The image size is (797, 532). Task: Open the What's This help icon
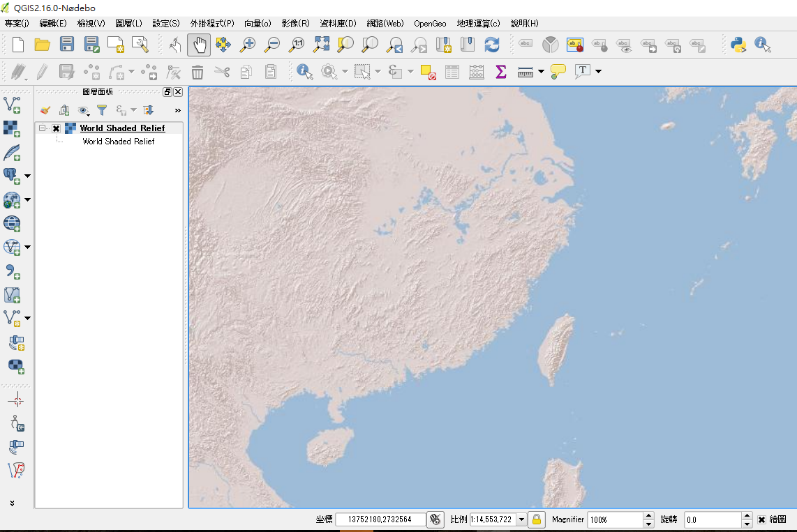(x=762, y=45)
